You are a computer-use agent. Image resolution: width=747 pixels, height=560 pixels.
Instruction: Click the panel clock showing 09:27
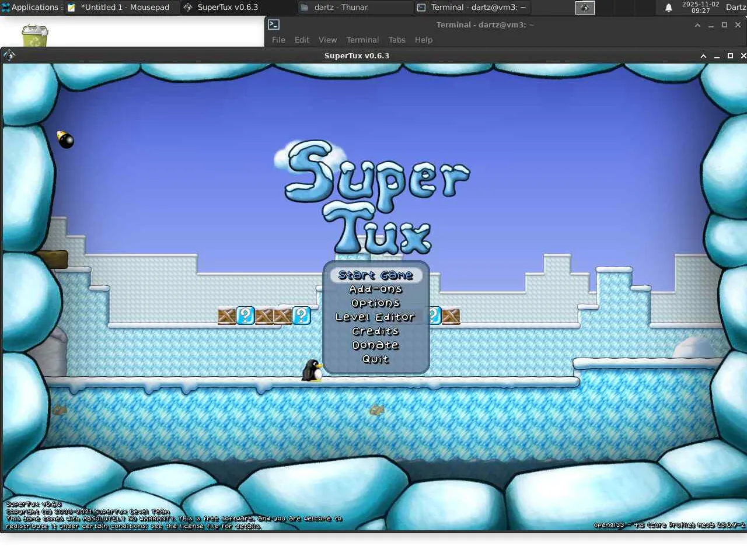[x=700, y=8]
